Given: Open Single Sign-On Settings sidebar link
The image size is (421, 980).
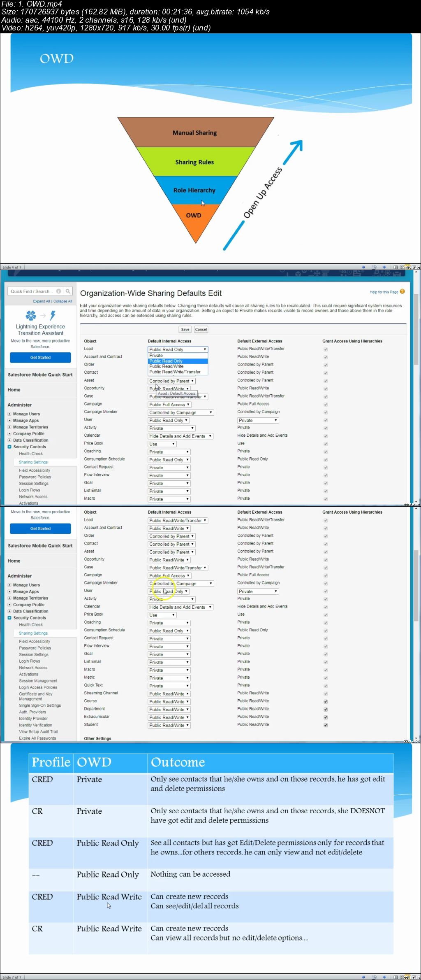Looking at the screenshot, I should tap(40, 705).
